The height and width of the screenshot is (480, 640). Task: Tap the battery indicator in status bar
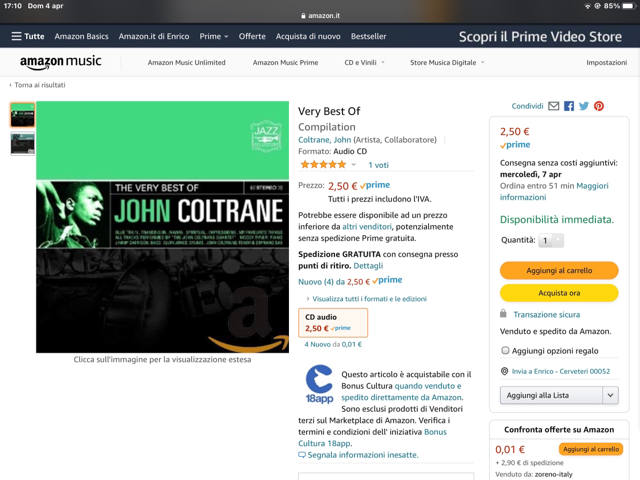point(629,6)
